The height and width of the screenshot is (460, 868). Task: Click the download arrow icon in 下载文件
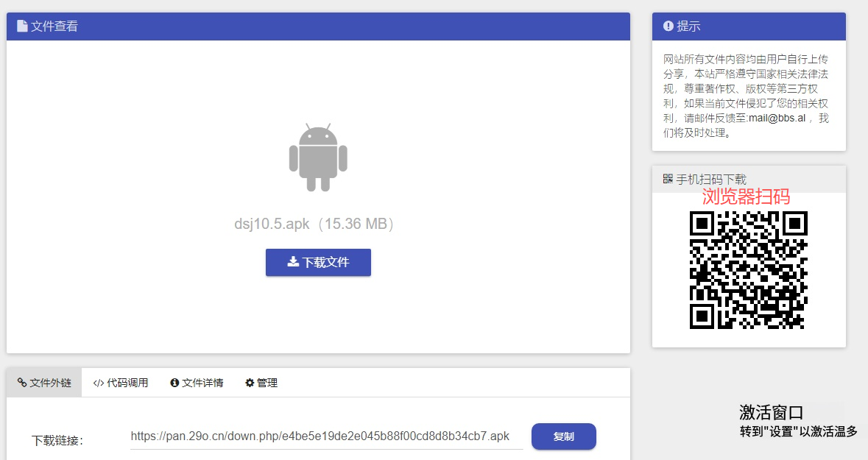tap(293, 262)
